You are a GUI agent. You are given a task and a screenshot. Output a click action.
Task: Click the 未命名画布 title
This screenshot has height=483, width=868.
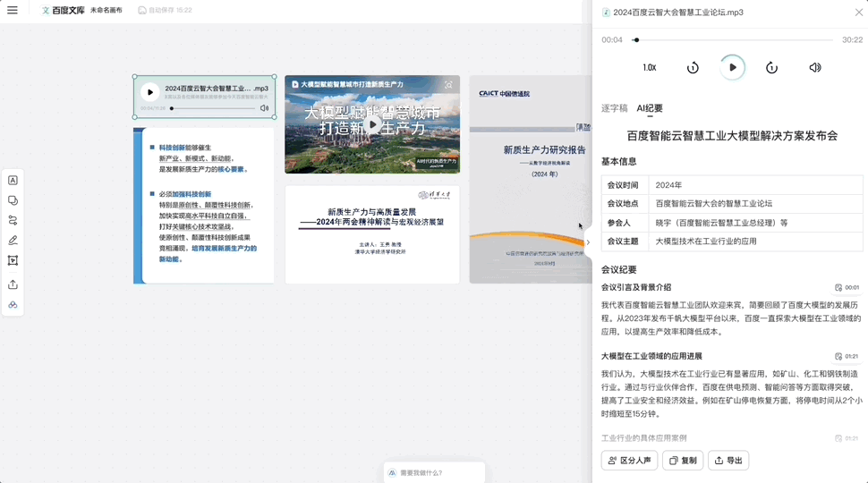pos(106,10)
